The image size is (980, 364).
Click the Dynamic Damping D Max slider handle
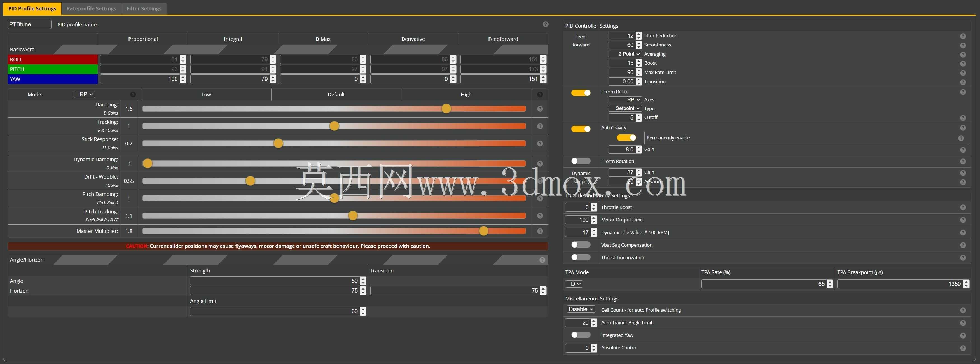(148, 164)
